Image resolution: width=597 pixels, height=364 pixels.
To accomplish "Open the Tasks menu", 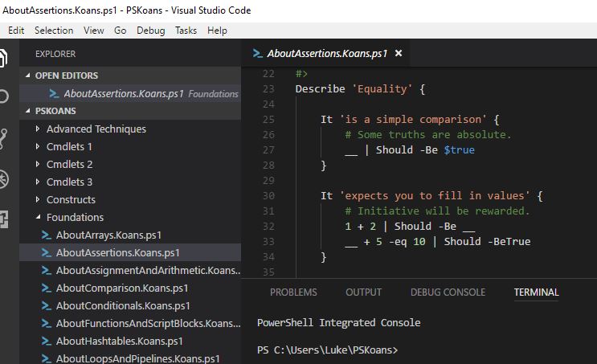I will (186, 31).
